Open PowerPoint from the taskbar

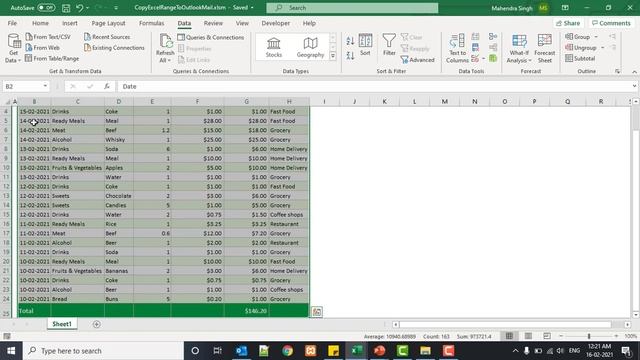[380, 351]
